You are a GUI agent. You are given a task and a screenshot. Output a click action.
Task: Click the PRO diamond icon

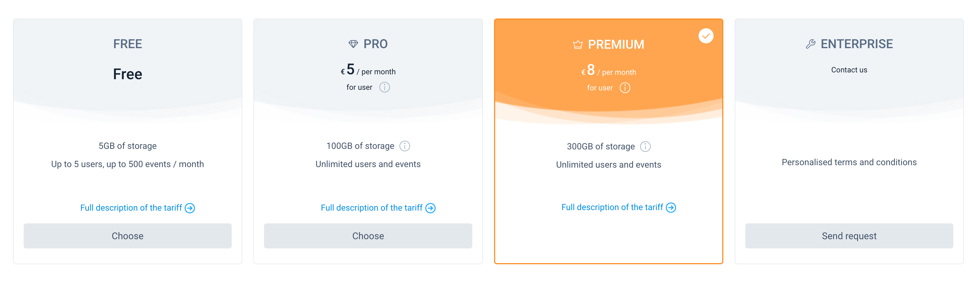353,44
